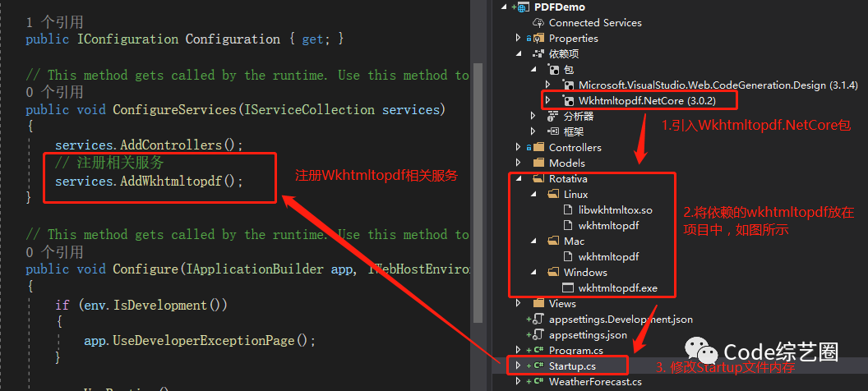Image resolution: width=868 pixels, height=391 pixels.
Task: Click the appsettings.json file icon
Action: coord(538,334)
